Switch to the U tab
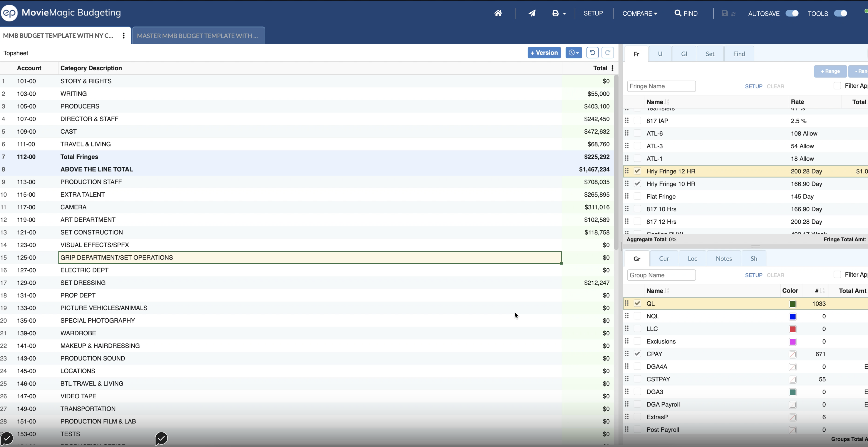868x447 pixels. point(660,54)
